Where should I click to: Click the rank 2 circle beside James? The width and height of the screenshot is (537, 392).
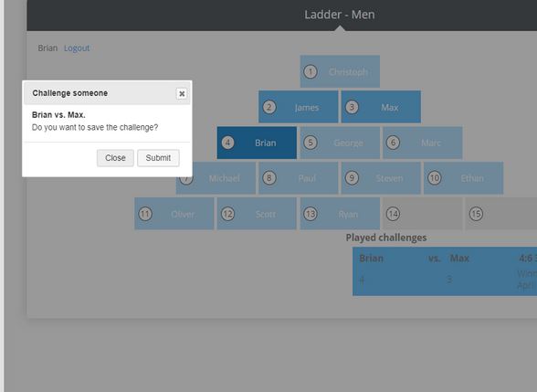(269, 107)
